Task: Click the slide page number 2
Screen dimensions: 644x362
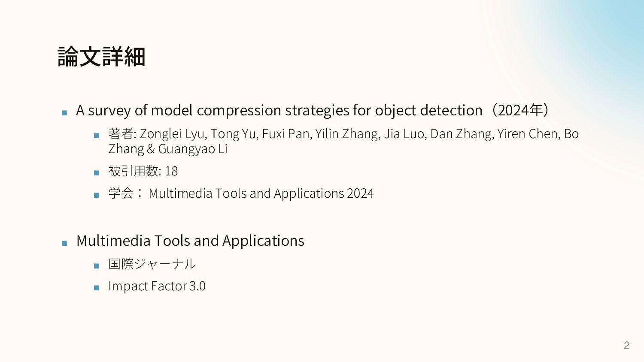Action: click(x=626, y=345)
